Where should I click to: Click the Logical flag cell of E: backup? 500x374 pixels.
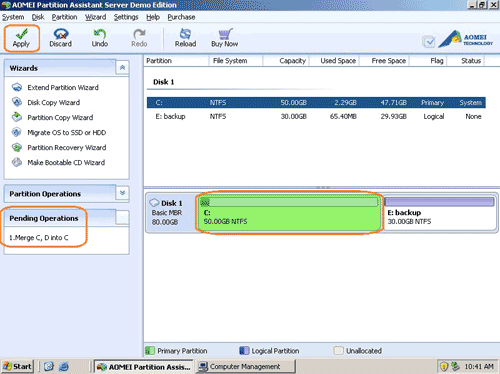click(x=434, y=116)
